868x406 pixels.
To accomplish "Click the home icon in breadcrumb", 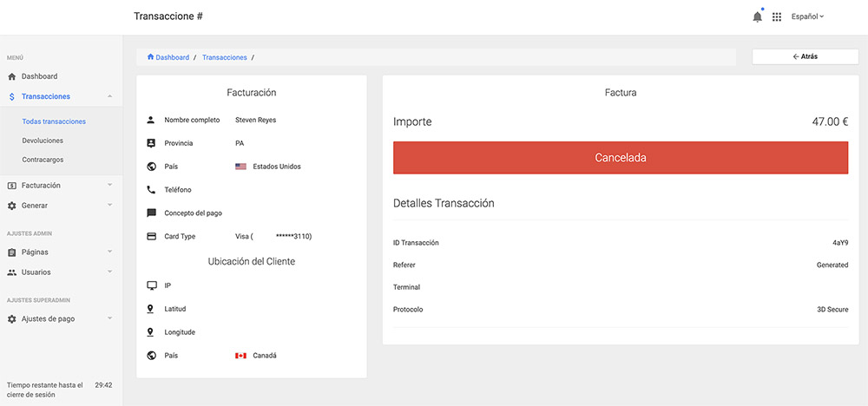I will 150,57.
